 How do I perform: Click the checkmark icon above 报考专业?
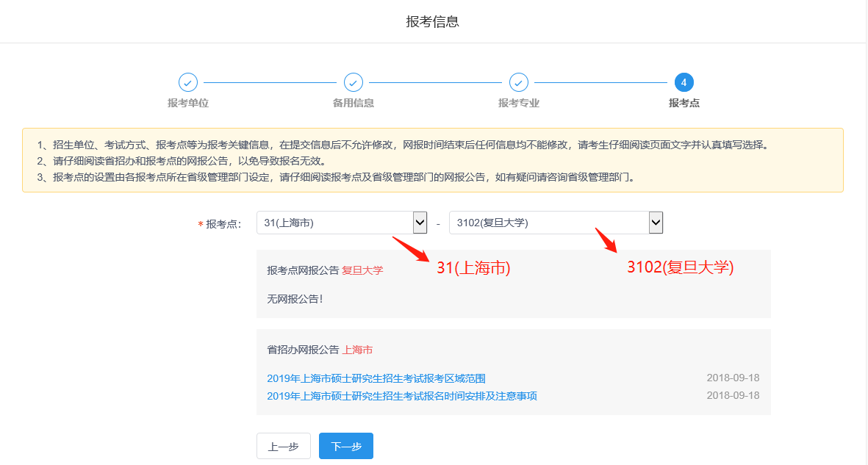click(519, 82)
